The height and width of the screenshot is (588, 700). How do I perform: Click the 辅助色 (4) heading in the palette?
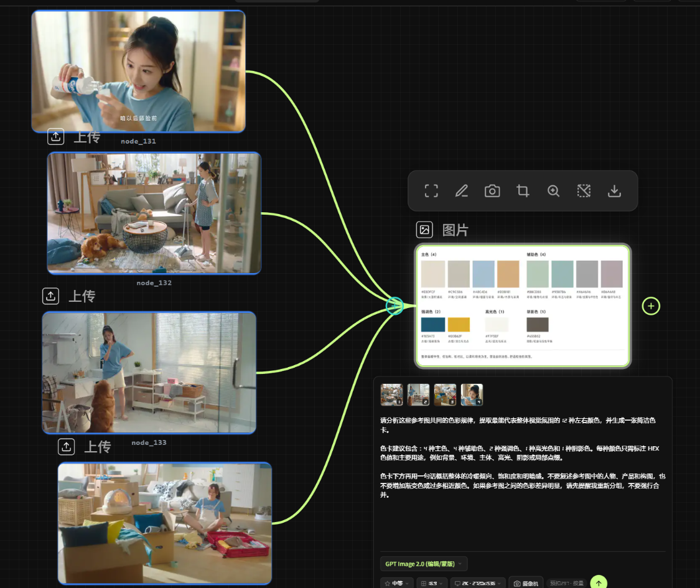536,254
